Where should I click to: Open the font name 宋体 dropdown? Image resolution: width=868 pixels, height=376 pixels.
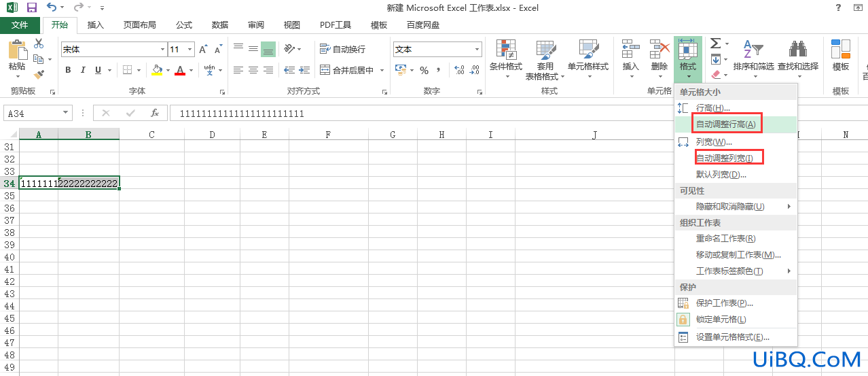163,50
